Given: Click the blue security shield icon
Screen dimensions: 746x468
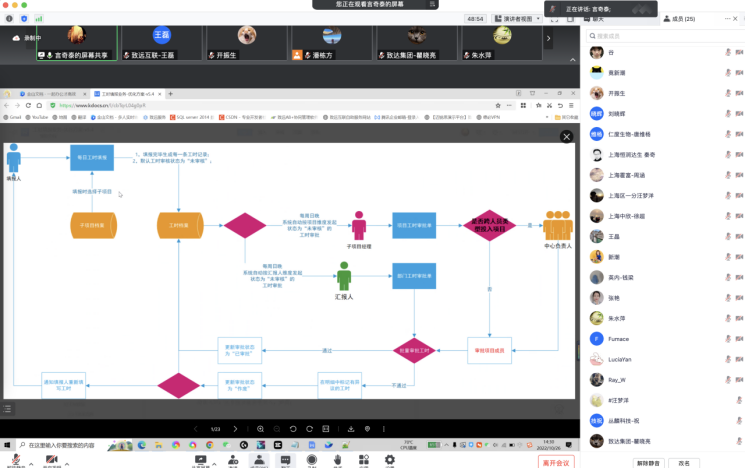Looking at the screenshot, I should coord(24,19).
